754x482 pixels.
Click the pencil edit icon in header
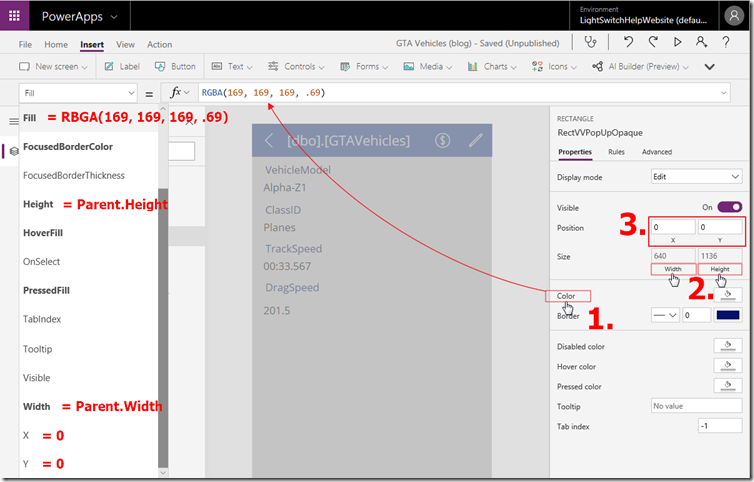tap(476, 140)
